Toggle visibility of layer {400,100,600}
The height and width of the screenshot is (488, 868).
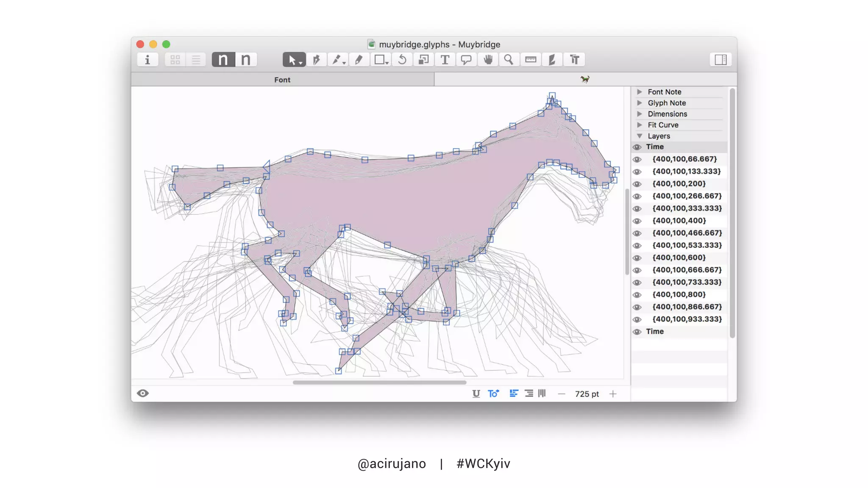click(x=637, y=258)
